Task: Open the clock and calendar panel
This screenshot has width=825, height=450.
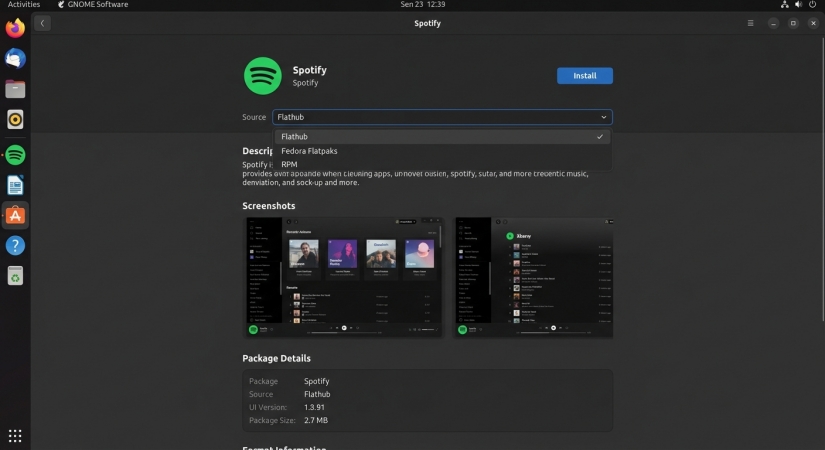Action: point(422,4)
